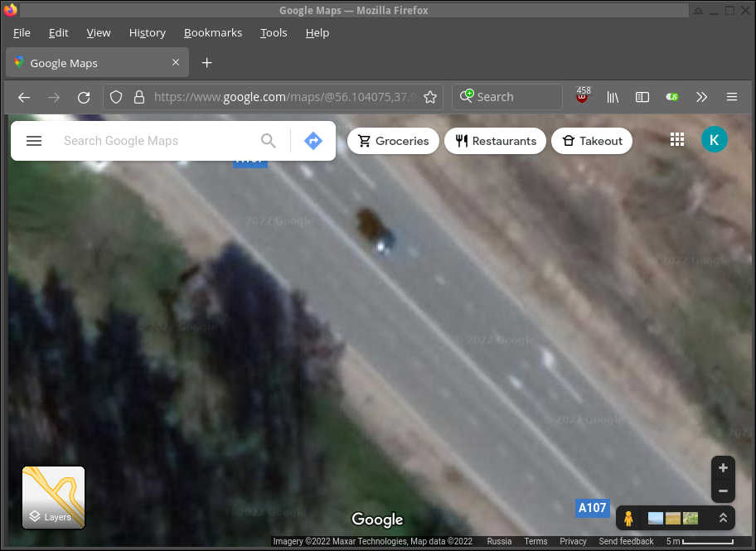756x551 pixels.
Task: Open a new browser tab
Action: 207,63
